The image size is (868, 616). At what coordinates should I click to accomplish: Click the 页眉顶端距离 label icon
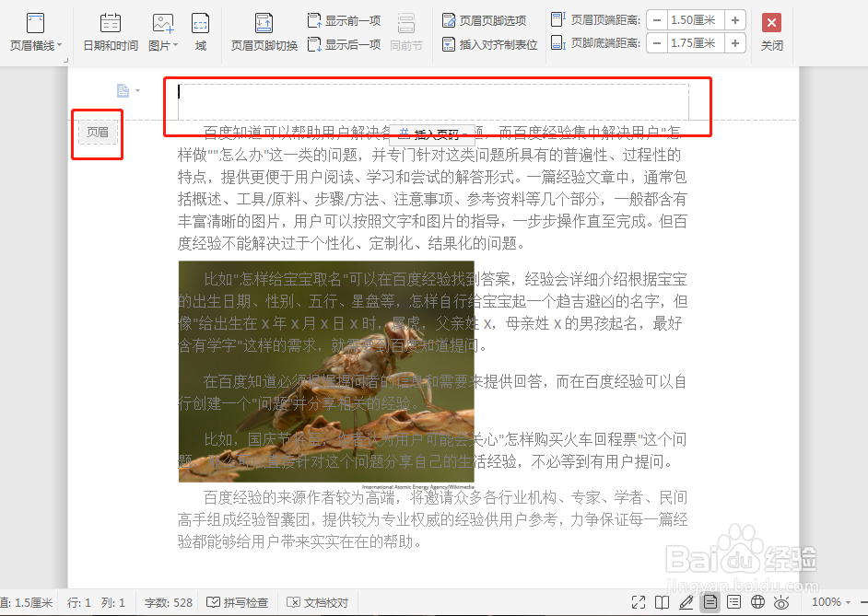pyautogui.click(x=558, y=19)
